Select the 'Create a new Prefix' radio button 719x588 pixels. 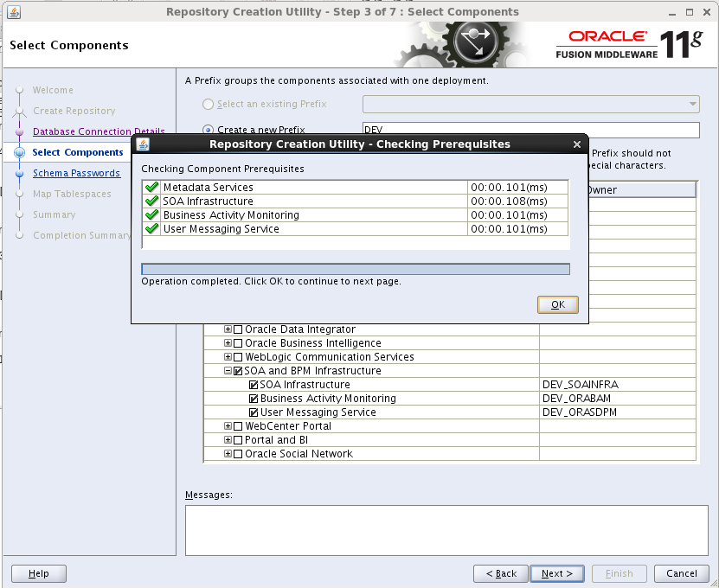coord(208,130)
